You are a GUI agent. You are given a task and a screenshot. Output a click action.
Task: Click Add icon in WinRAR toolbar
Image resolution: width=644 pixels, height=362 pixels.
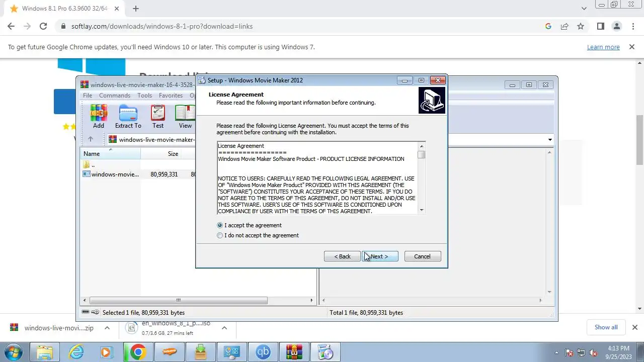(x=99, y=117)
